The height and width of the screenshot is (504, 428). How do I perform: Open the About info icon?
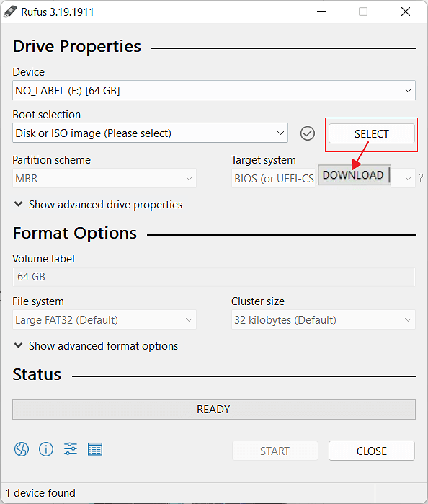point(46,449)
